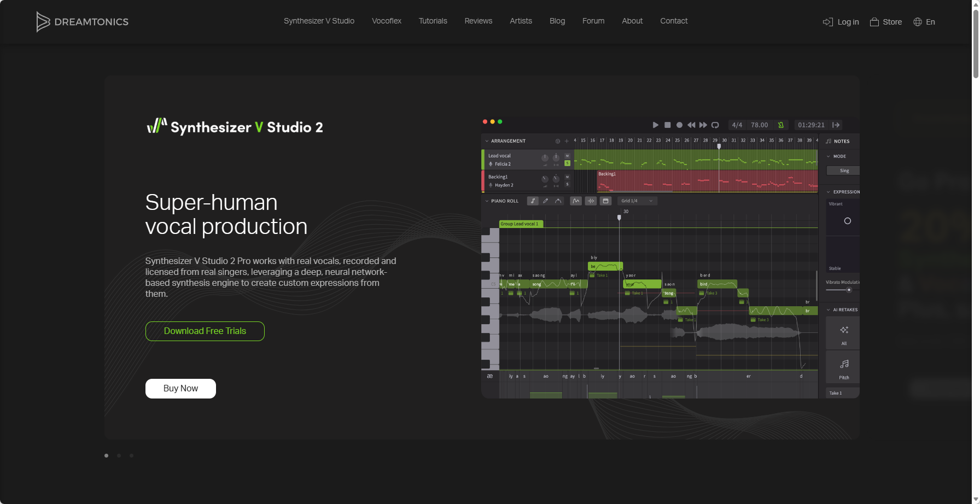This screenshot has width=980, height=504.
Task: Open the Reviews page
Action: 479,21
